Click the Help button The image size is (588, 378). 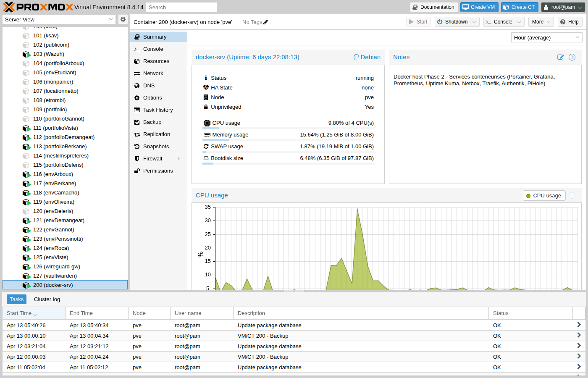click(570, 22)
